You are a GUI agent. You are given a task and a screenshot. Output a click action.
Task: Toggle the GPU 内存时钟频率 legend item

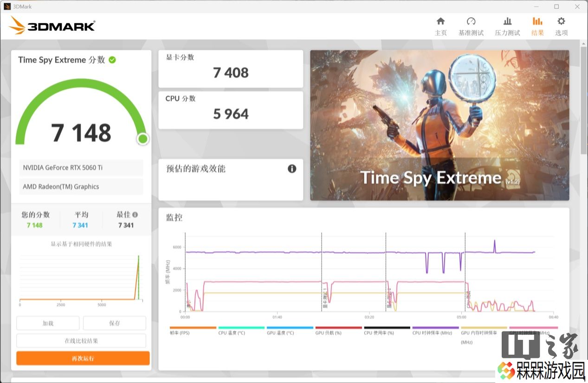pos(484,335)
